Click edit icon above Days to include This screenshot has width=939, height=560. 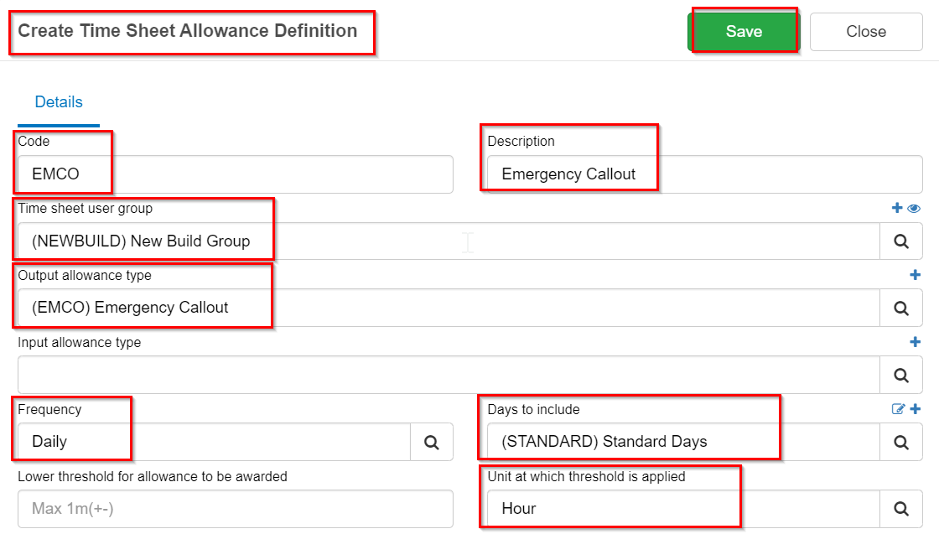(x=898, y=409)
